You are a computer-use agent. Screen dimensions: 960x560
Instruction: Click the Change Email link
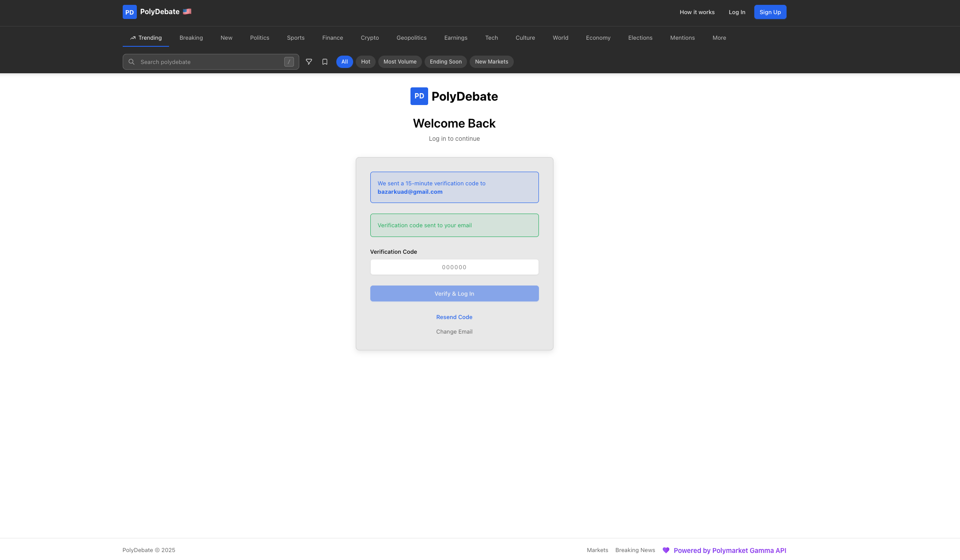454,332
